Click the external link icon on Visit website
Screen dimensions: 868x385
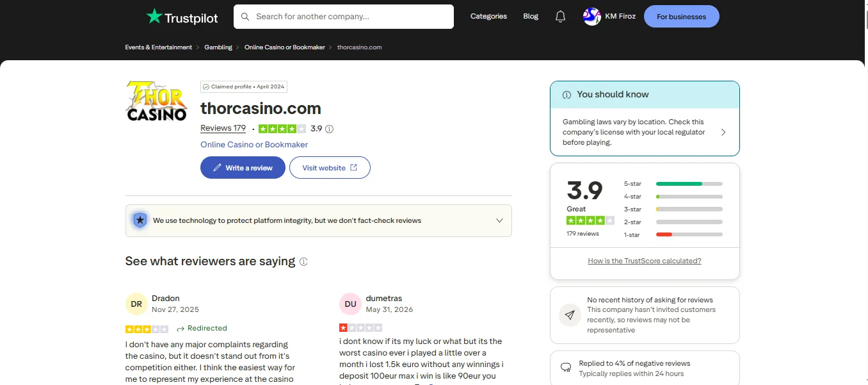[353, 168]
